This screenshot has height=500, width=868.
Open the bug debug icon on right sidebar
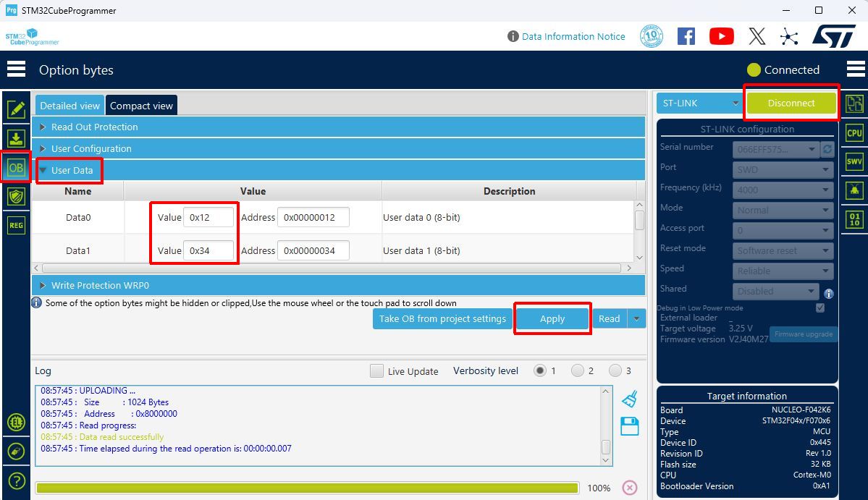(854, 190)
